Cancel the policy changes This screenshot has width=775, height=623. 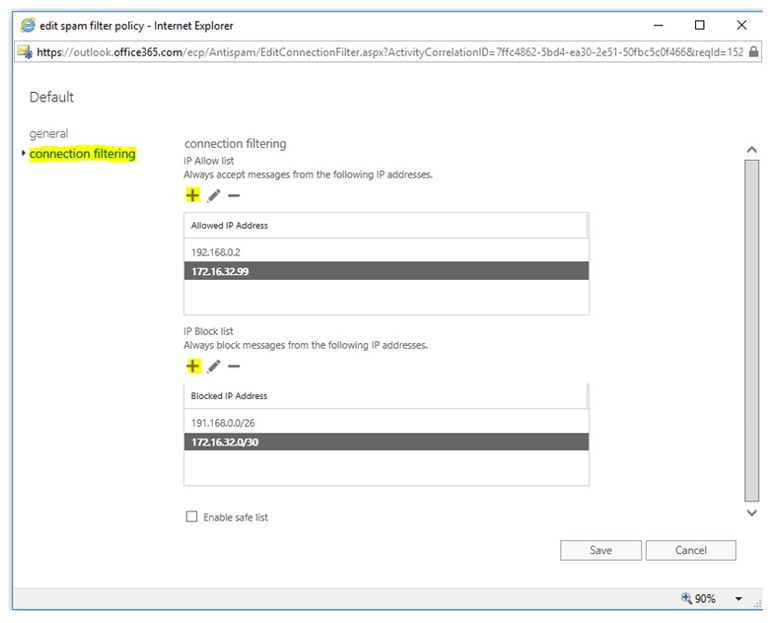690,550
